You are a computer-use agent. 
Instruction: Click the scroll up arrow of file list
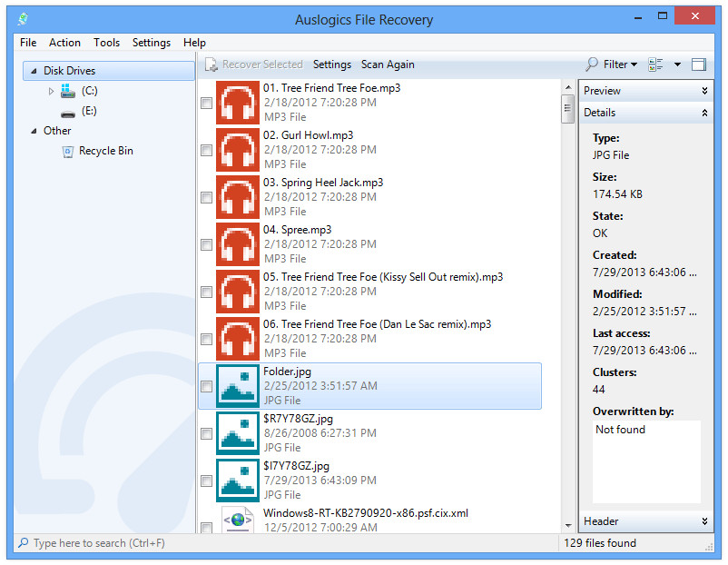tap(568, 87)
